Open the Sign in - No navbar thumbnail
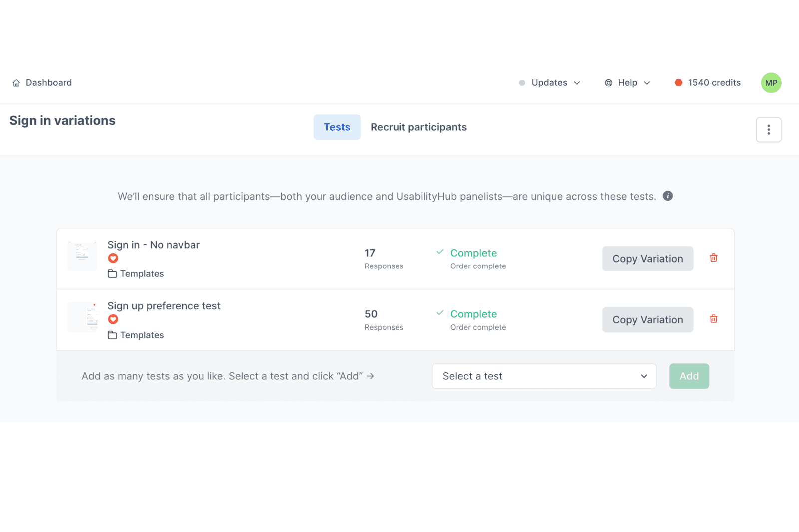Image resolution: width=799 pixels, height=532 pixels. coord(82,256)
